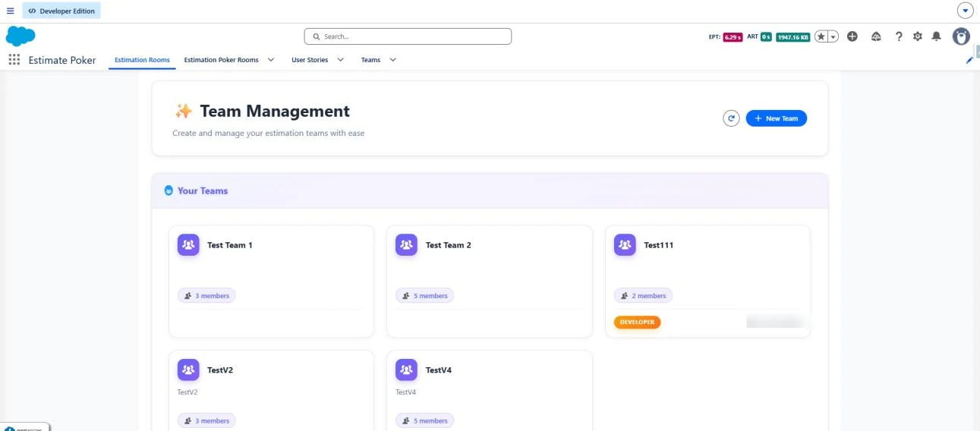Image resolution: width=980 pixels, height=431 pixels.
Task: Open the Teams tab
Action: tap(370, 60)
